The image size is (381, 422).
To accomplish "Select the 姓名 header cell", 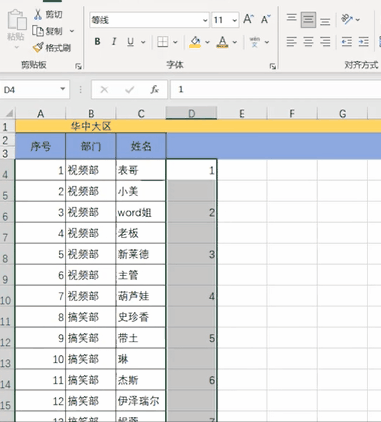I will (x=141, y=146).
